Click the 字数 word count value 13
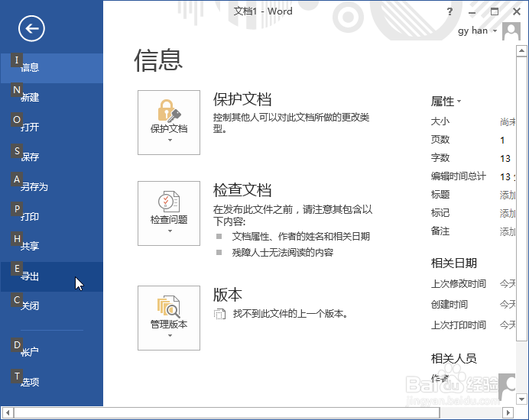The width and height of the screenshot is (529, 420). [505, 158]
